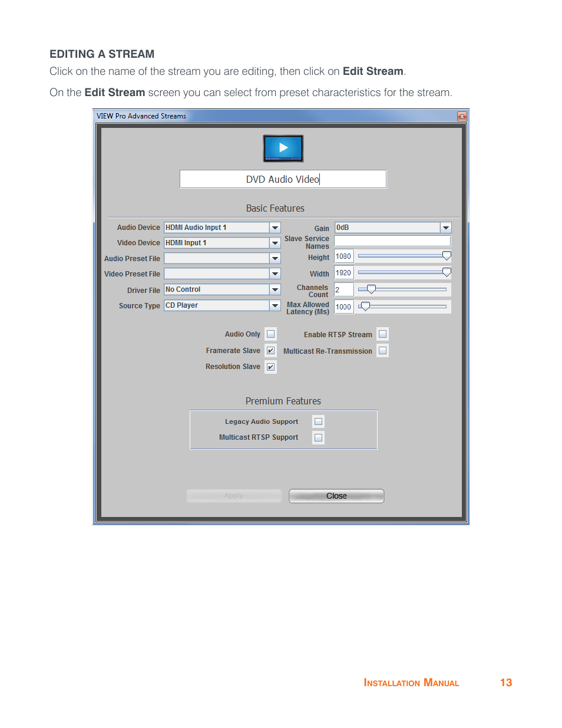Click the Apply button
Image resolution: width=562 pixels, height=728 pixels.
[x=234, y=496]
